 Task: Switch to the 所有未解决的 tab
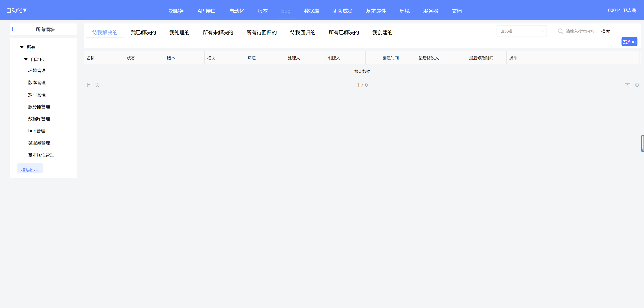pos(218,33)
